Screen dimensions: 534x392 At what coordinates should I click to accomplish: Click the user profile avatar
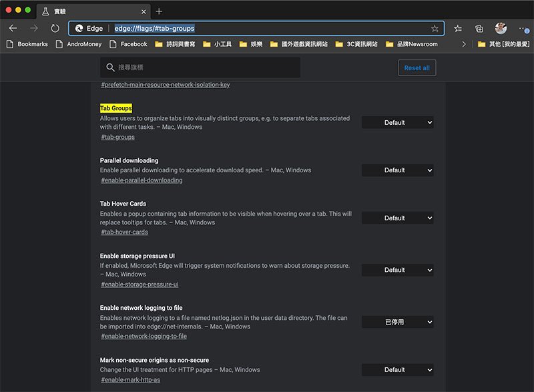point(501,28)
